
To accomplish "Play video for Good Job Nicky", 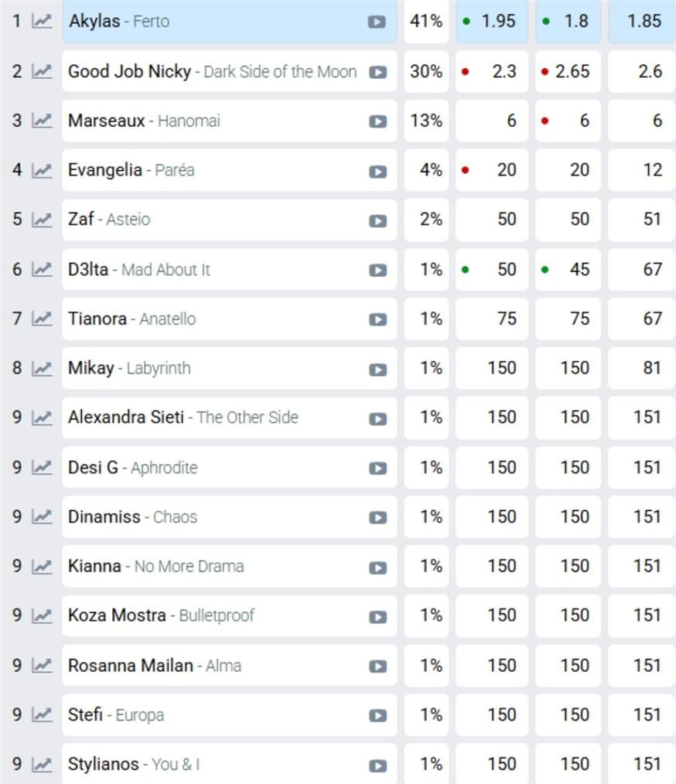I will 377,72.
